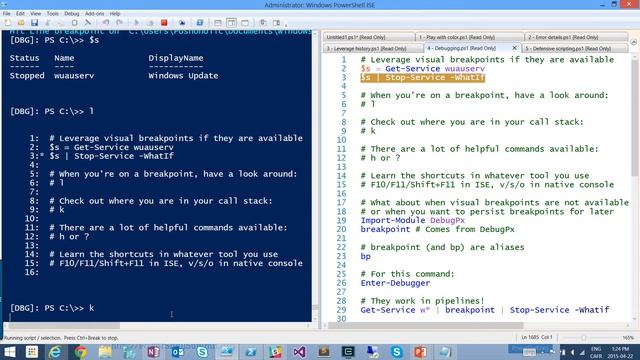Click the Undo arrow icon
Screen dimensions: 640x360
pyautogui.click(x=106, y=23)
